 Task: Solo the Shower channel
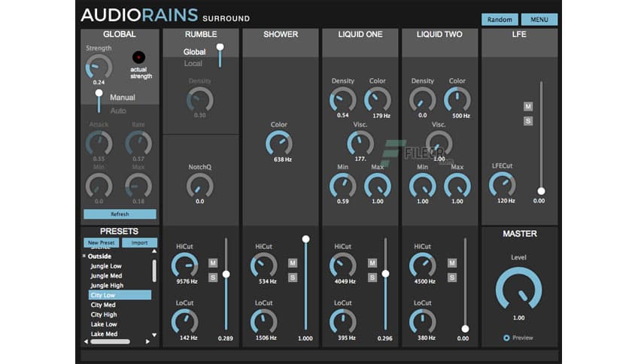click(293, 278)
